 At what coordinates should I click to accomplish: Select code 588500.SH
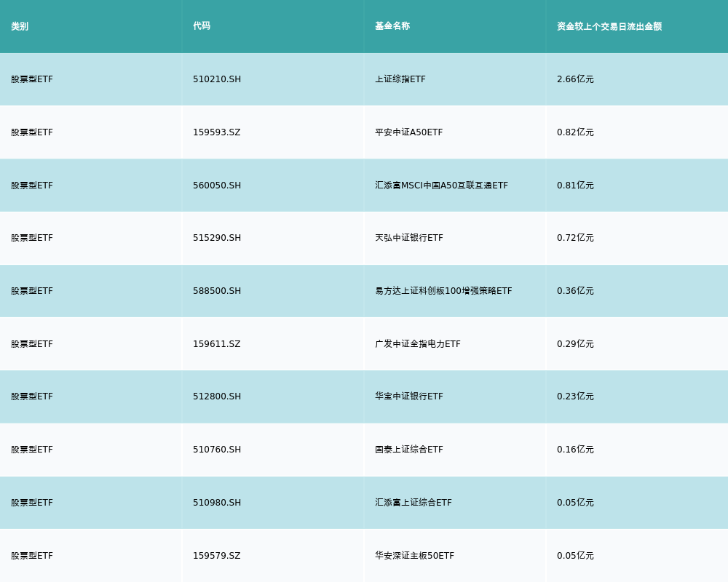[217, 291]
